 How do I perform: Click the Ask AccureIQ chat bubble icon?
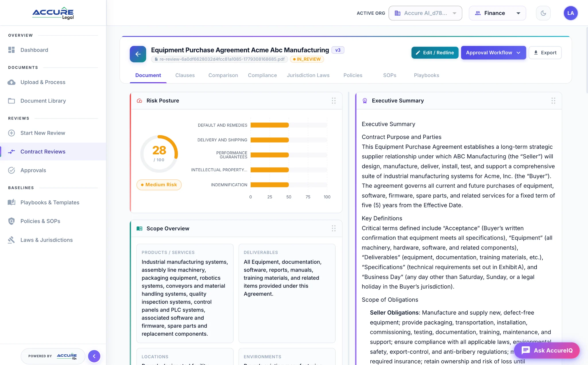coord(526,350)
